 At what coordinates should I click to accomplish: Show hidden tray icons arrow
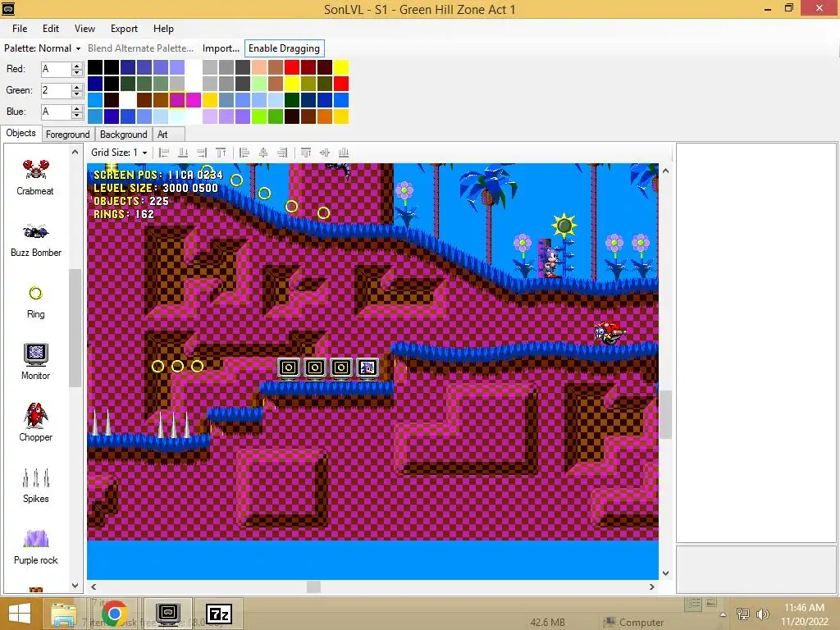pyautogui.click(x=723, y=614)
